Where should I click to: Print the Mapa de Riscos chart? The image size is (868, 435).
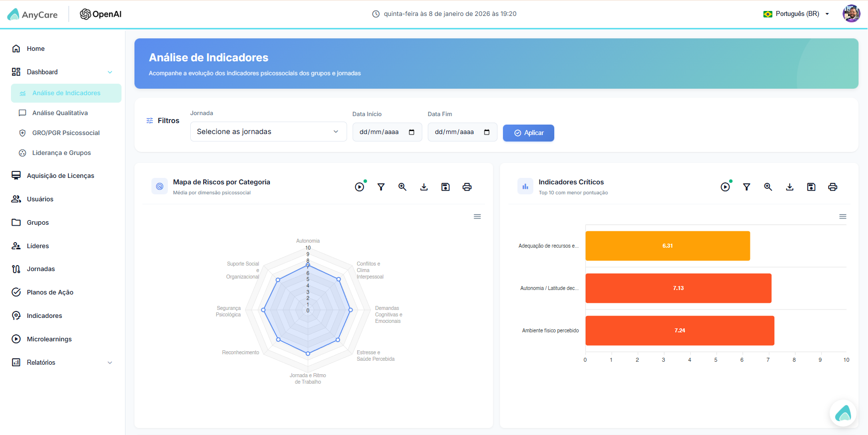467,187
